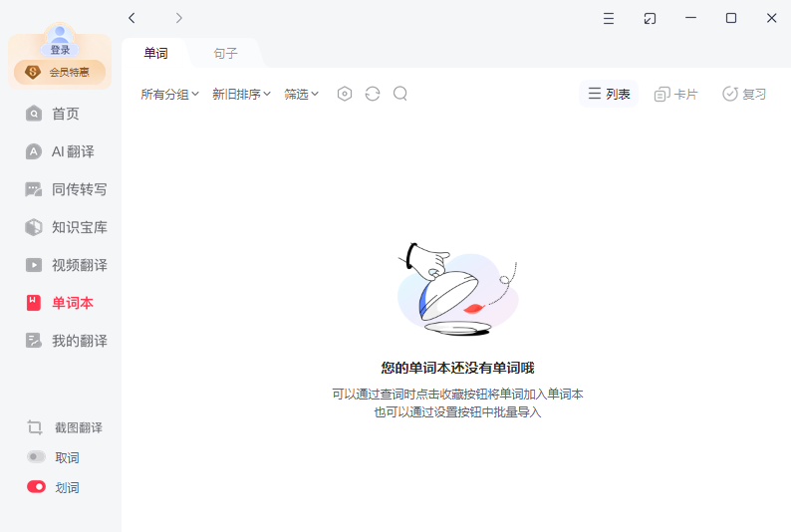Image resolution: width=791 pixels, height=532 pixels.
Task: Switch to 卡片 card view
Action: coord(675,94)
